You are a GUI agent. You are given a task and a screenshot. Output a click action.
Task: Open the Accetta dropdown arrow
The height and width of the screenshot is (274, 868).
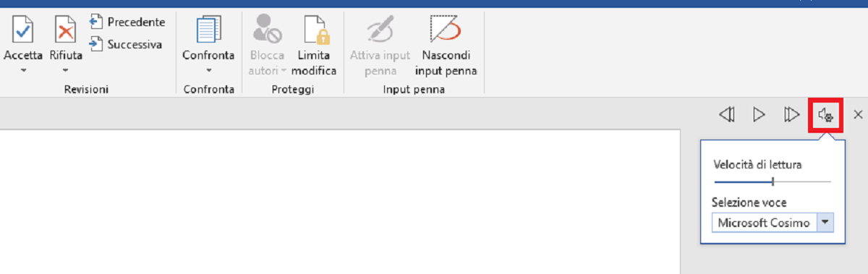23,70
